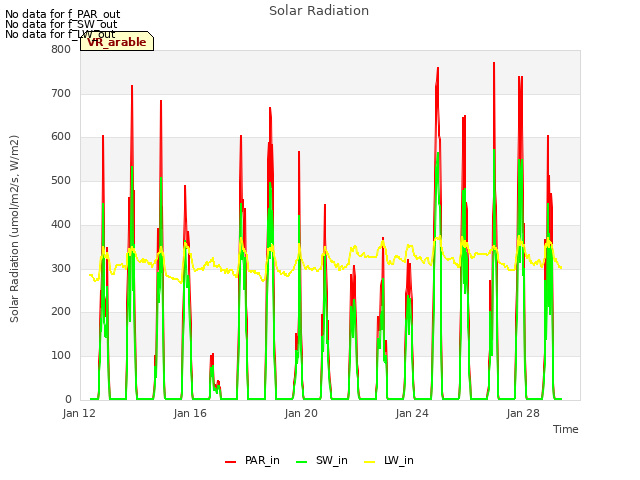Image resolution: width=640 pixels, height=480 pixels.
Task: Toggle the LW_in legend entry
Action: pyautogui.click(x=389, y=461)
